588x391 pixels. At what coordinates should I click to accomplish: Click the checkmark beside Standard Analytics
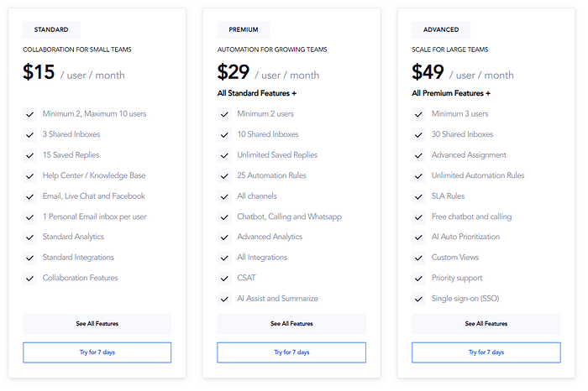click(x=29, y=237)
